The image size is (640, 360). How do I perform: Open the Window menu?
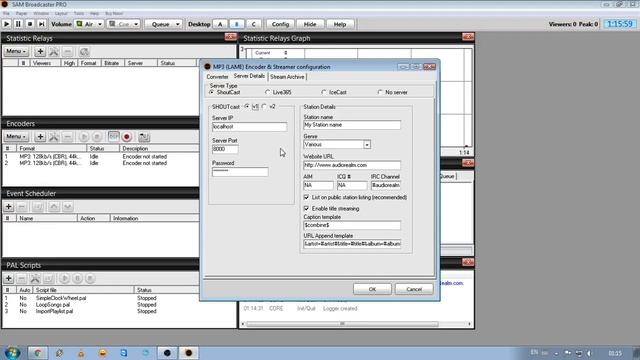(x=41, y=13)
